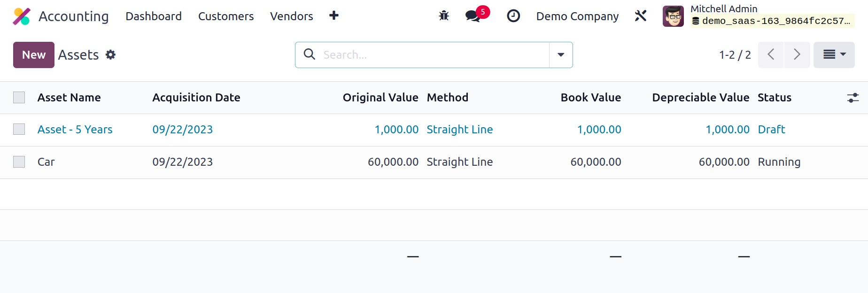Viewport: 868px width, 293px height.
Task: Tick the select-all header checkbox
Action: point(19,98)
